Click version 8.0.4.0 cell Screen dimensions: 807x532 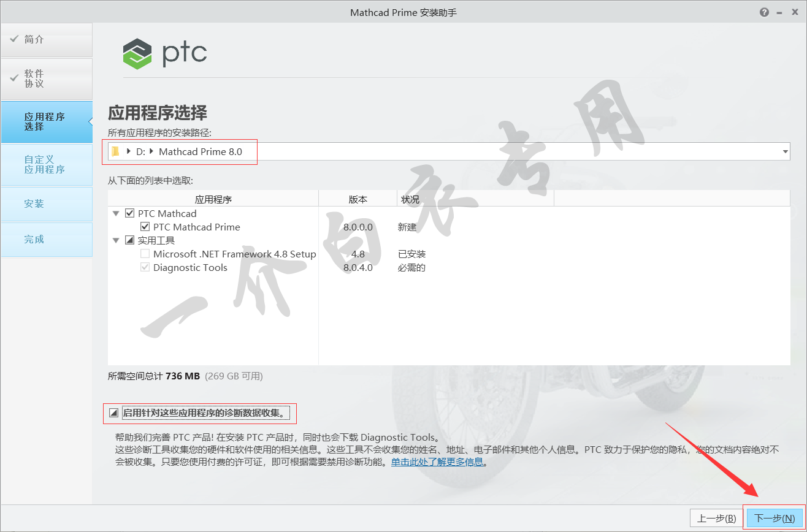[x=358, y=267]
